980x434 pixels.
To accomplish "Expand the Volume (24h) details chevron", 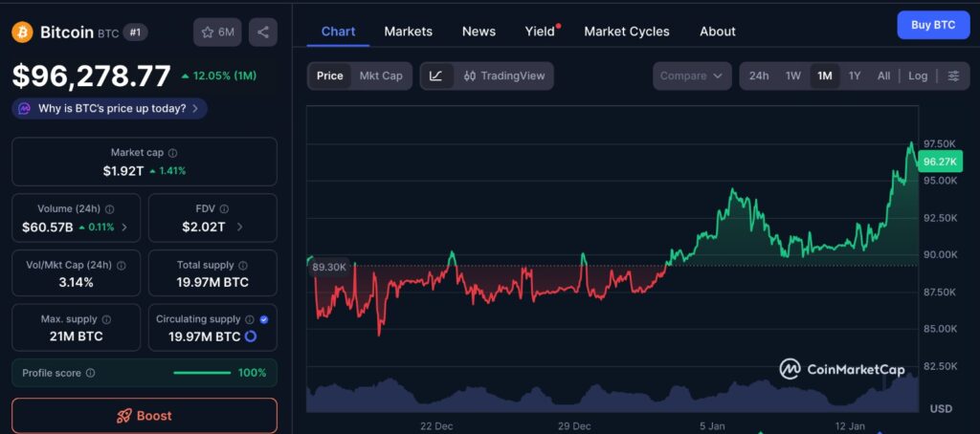I will pyautogui.click(x=123, y=228).
